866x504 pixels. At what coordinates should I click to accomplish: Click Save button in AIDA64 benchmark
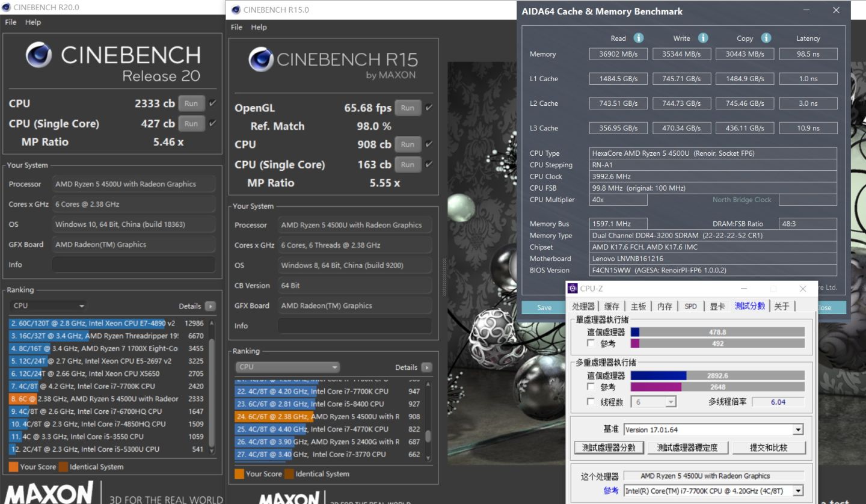click(x=544, y=307)
